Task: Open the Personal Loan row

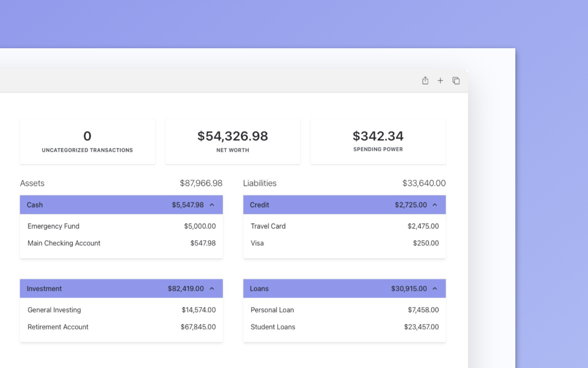Action: pos(344,310)
